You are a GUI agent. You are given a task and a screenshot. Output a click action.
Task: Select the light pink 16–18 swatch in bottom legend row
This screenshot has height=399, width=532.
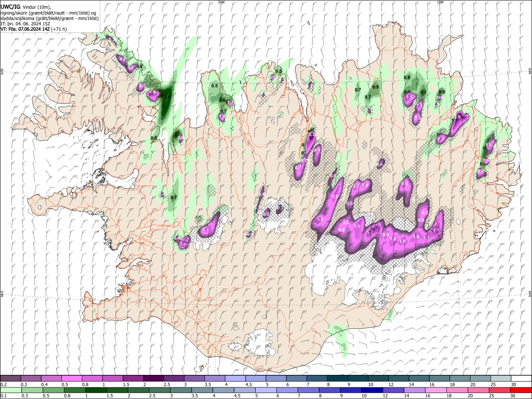click(x=436, y=390)
